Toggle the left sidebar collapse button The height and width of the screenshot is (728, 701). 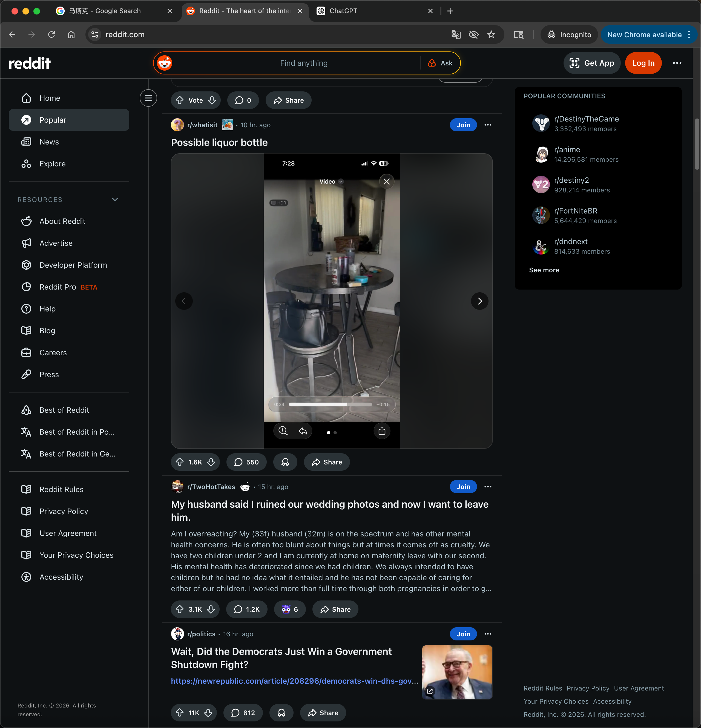click(148, 98)
